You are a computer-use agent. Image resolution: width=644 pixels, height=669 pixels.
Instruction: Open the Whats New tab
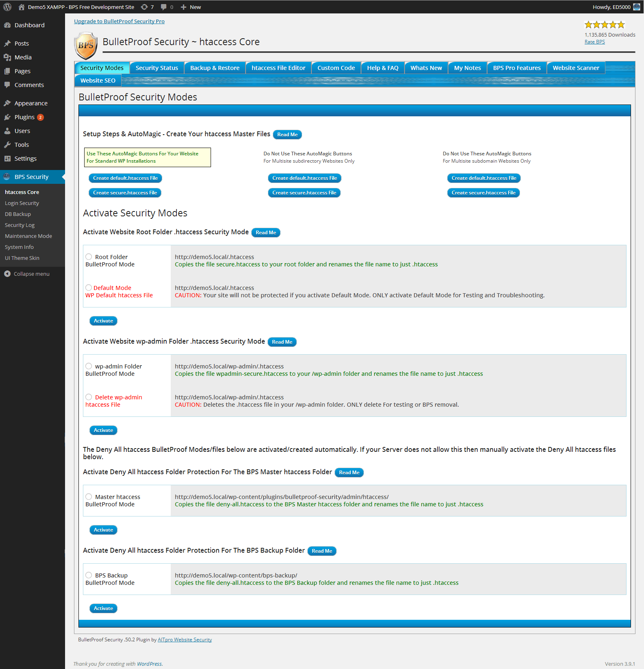(x=426, y=68)
